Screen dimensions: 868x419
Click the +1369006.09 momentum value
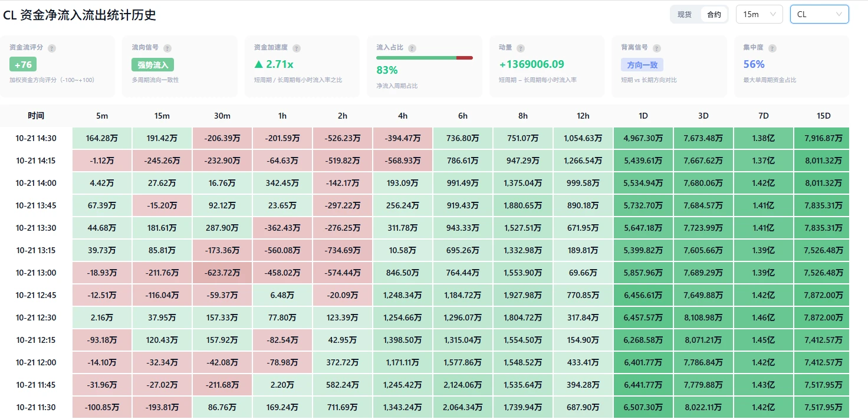point(531,64)
